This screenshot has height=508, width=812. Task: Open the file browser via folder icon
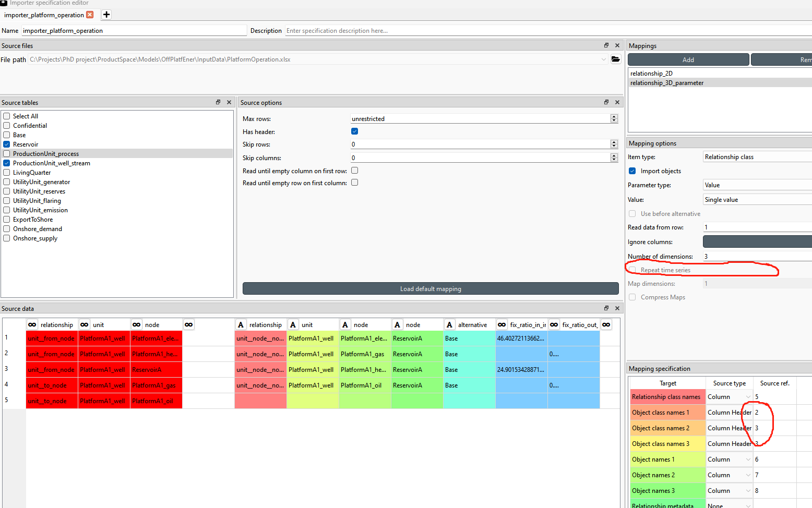[x=615, y=59]
